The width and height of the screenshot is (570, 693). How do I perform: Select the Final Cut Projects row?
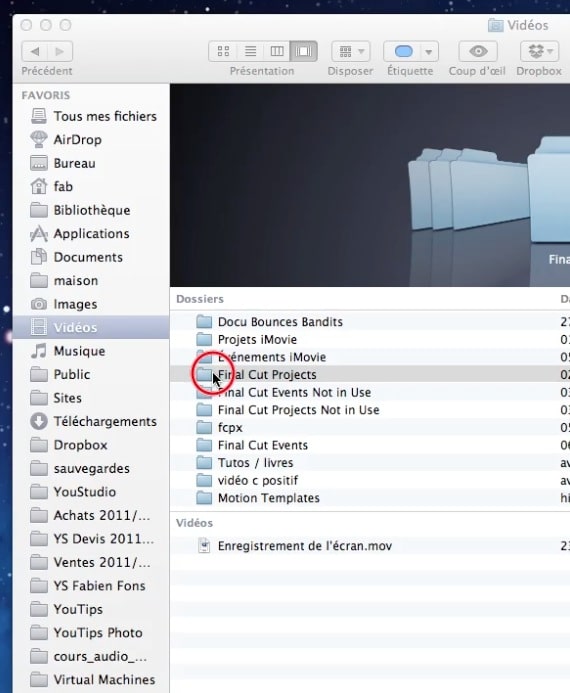(370, 375)
